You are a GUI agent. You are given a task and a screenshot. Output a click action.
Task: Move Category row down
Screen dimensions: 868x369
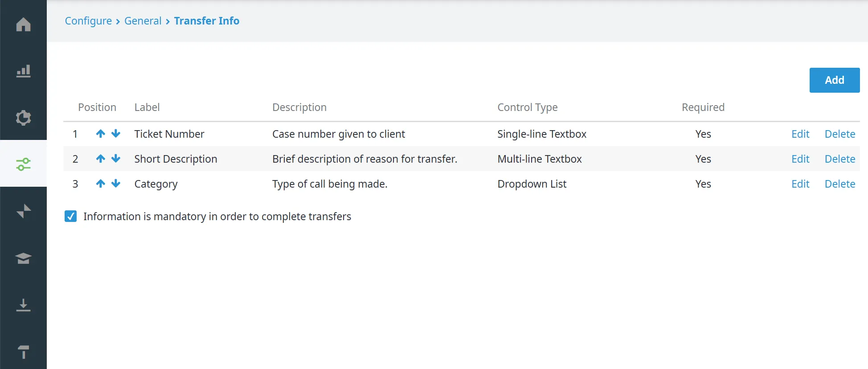point(116,184)
